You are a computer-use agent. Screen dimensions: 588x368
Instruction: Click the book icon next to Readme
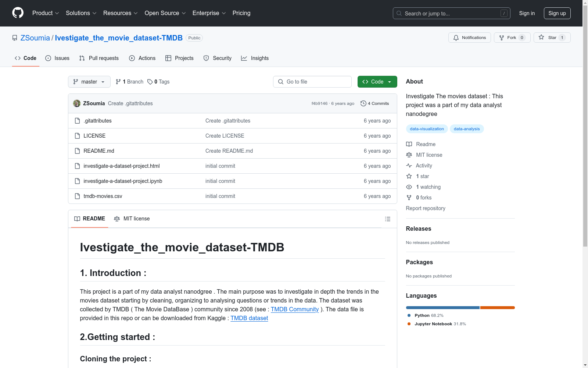pyautogui.click(x=409, y=144)
